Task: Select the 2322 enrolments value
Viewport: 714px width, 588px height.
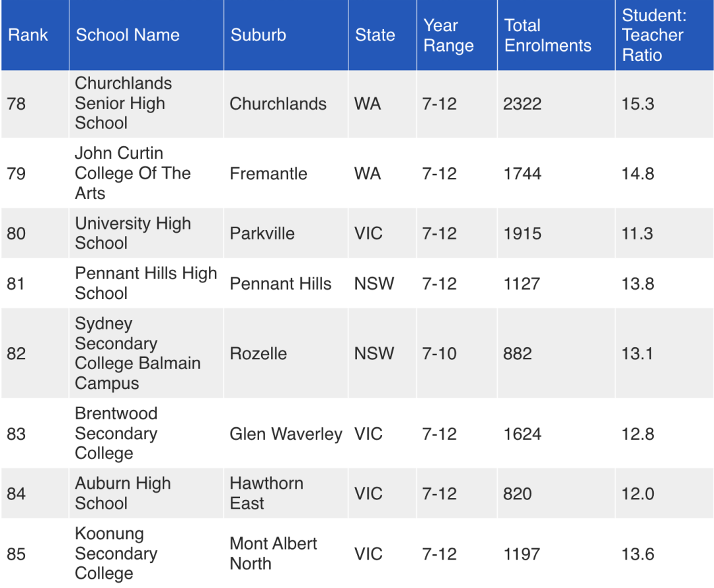Action: pyautogui.click(x=522, y=104)
